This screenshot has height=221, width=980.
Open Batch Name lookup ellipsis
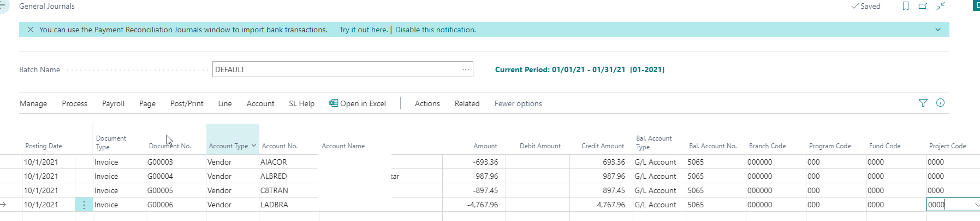[466, 69]
